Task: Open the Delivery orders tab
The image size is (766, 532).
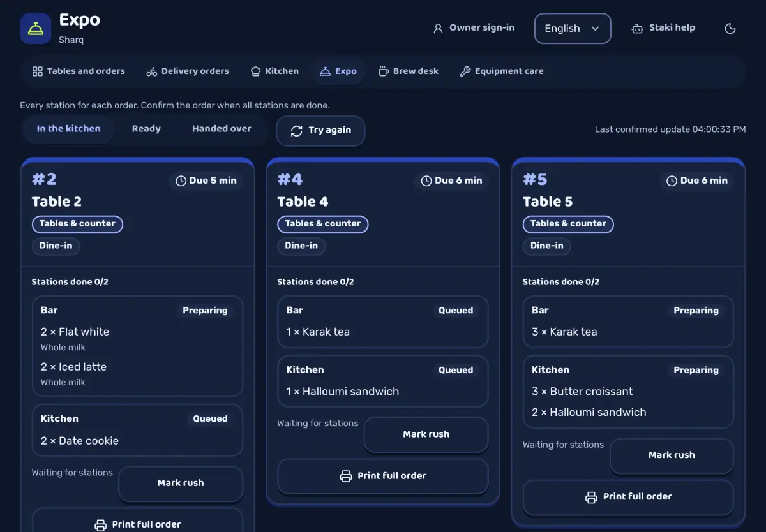Action: pos(188,71)
